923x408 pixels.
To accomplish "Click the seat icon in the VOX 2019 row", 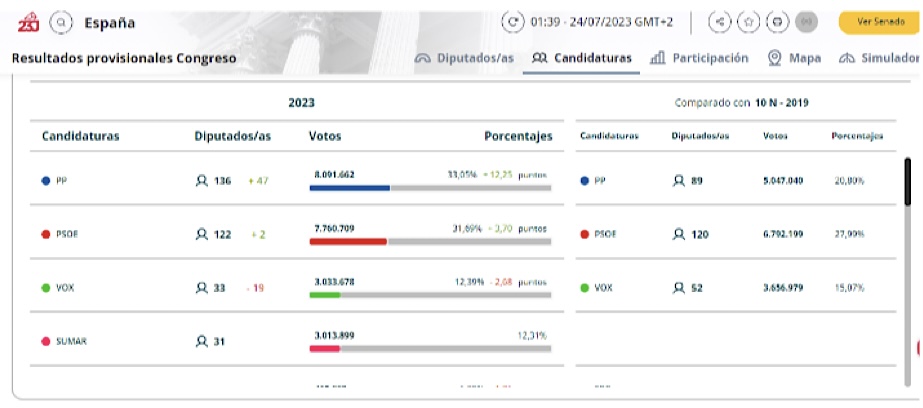I will pos(679,288).
